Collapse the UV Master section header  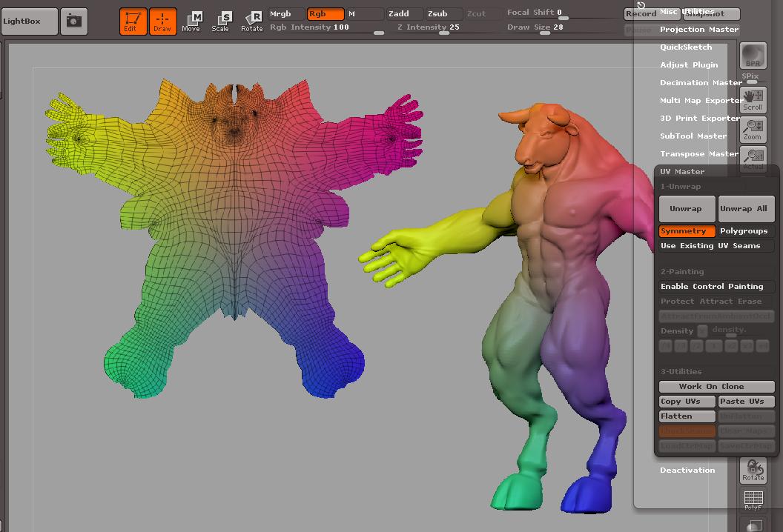click(x=681, y=172)
